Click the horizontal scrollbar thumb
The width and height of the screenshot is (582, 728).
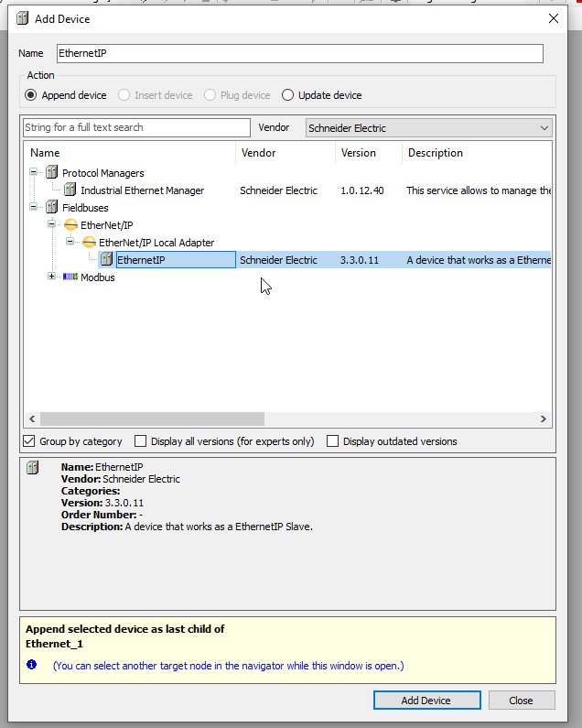pyautogui.click(x=152, y=418)
